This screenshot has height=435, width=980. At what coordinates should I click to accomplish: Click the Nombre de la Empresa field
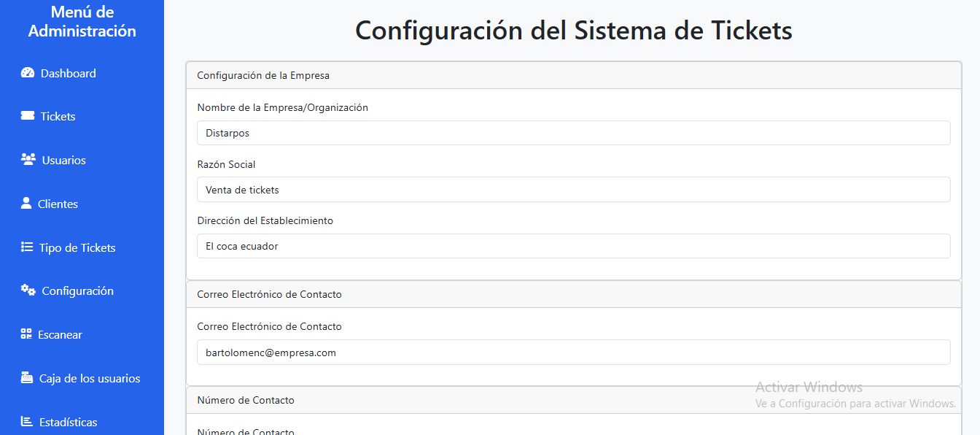[x=573, y=133]
